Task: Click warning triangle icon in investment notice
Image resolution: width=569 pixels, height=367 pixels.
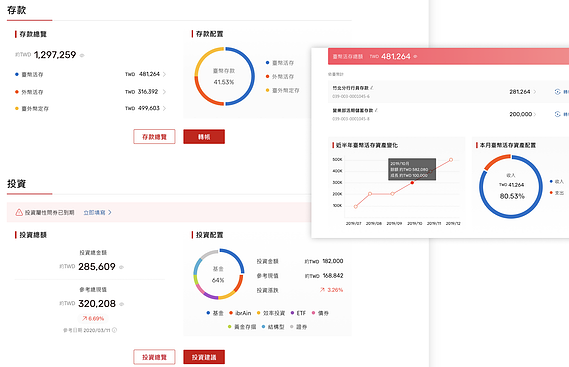Action: click(19, 212)
